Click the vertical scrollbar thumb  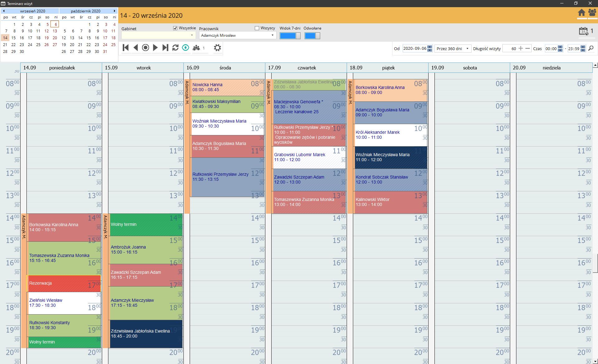[x=595, y=263]
